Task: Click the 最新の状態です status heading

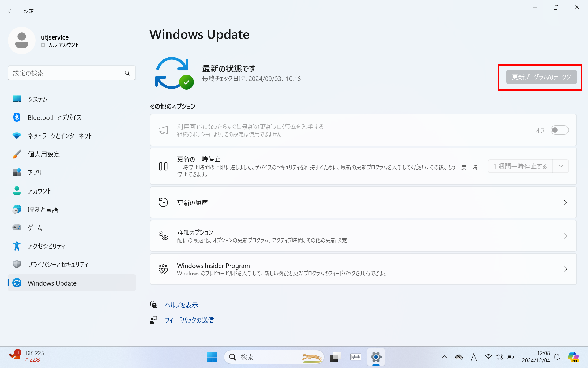Action: [x=229, y=68]
